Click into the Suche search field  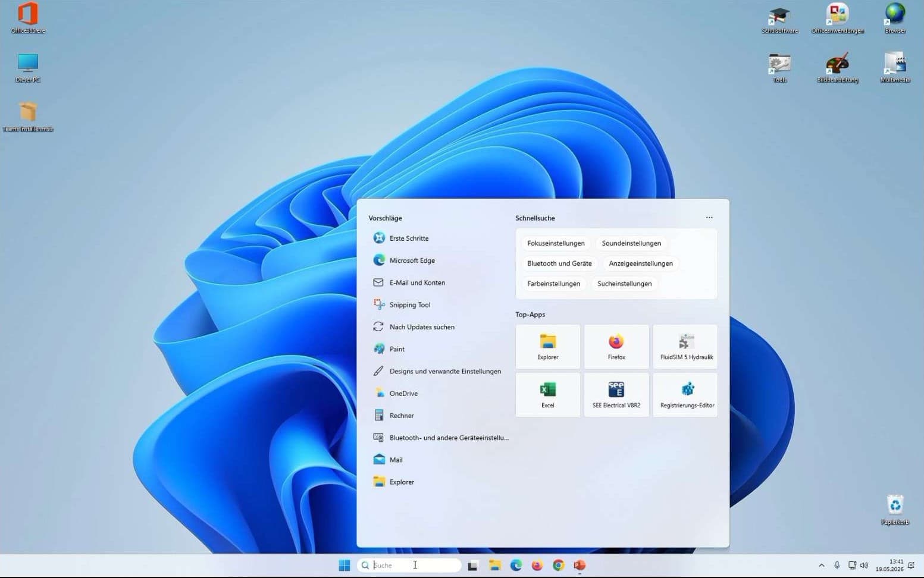[409, 565]
